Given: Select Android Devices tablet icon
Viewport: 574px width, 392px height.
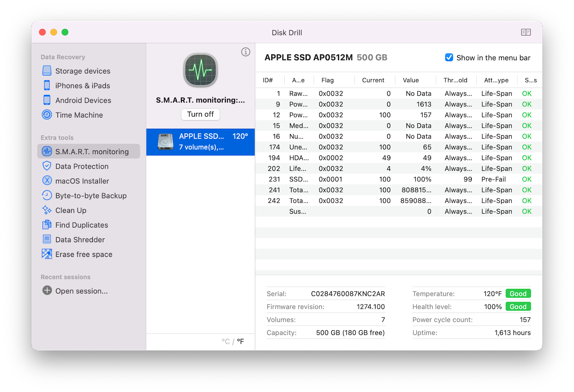Looking at the screenshot, I should coord(47,100).
